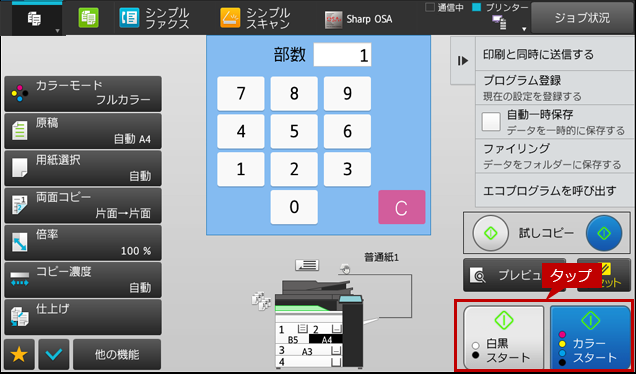Screen dimensions: 636x374
Task: Click the output tray icon above machine
Action: (307, 265)
